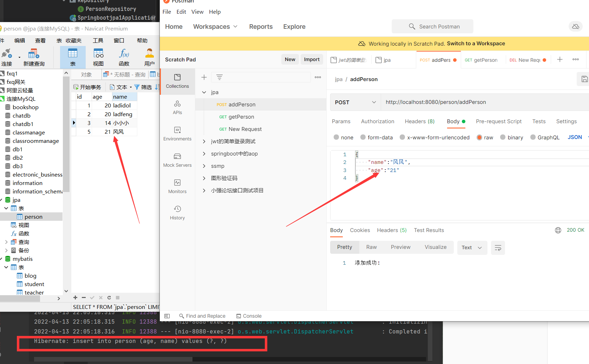Click the refresh icon in the Navicat table footer
The image size is (589, 364).
pos(109,297)
